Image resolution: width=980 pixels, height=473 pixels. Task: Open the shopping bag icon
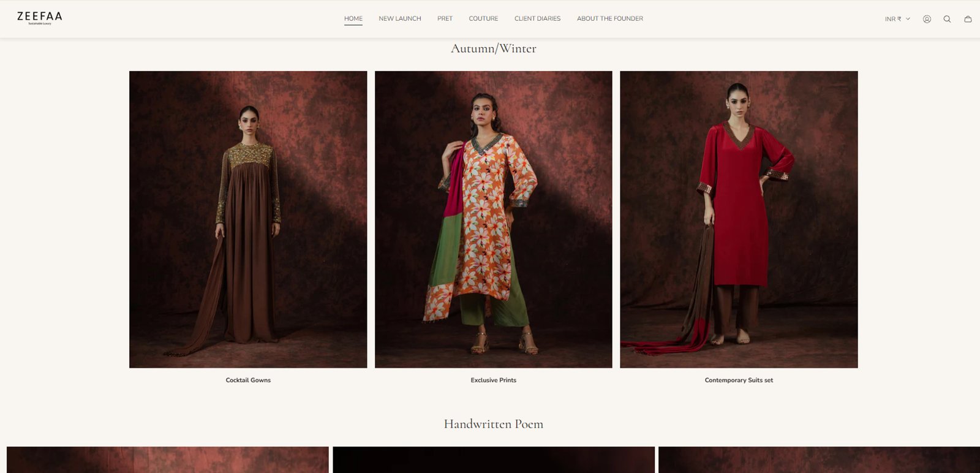[x=968, y=19]
